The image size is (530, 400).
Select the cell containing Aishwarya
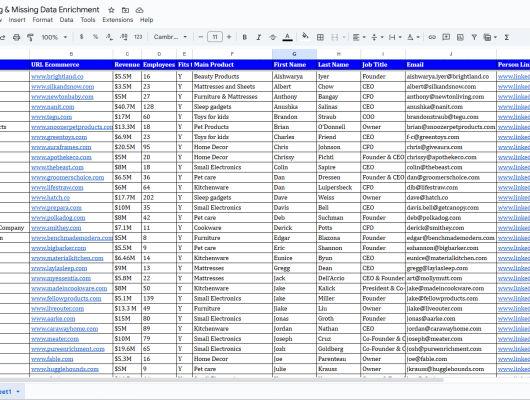point(294,76)
